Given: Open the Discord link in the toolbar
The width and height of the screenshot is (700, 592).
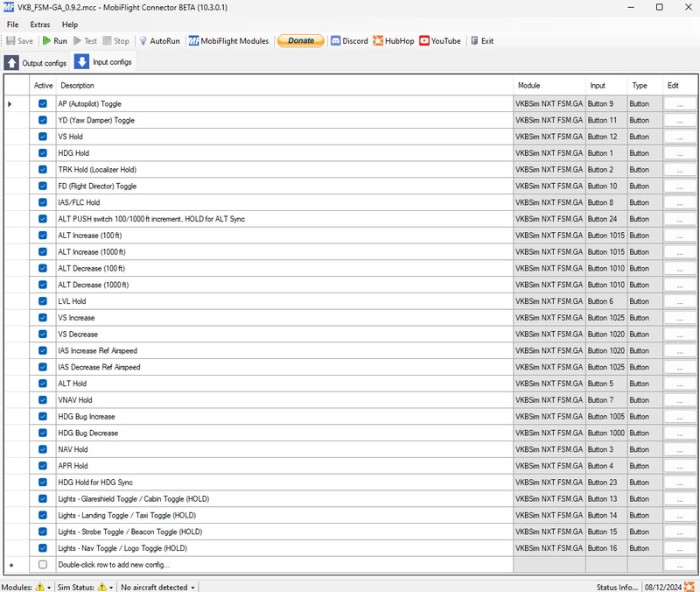Looking at the screenshot, I should pos(348,41).
